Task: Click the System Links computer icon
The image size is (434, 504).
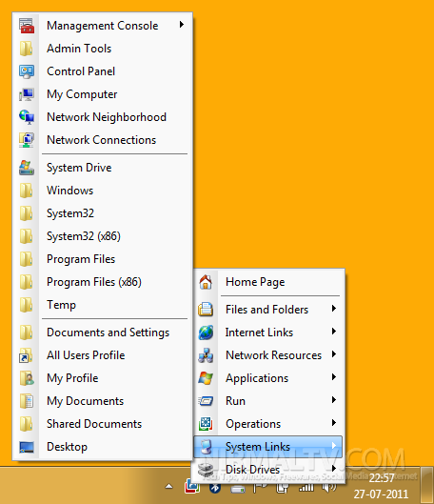Action: pos(206,447)
